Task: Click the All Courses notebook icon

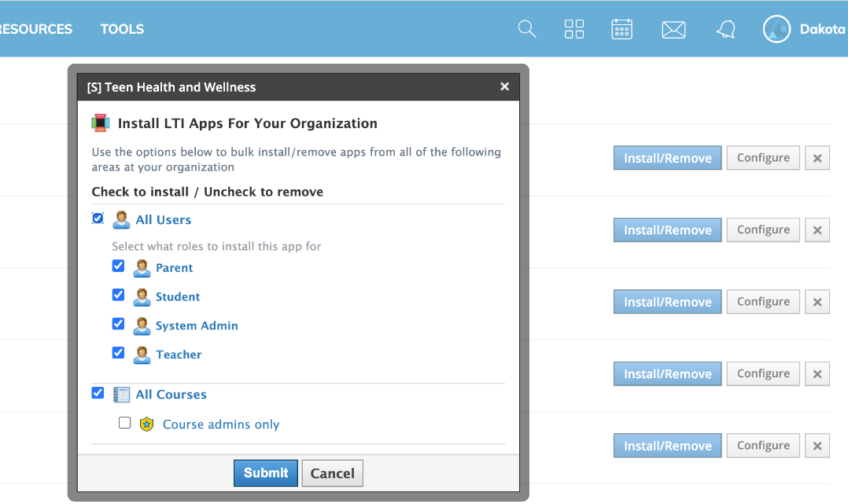Action: pos(121,394)
